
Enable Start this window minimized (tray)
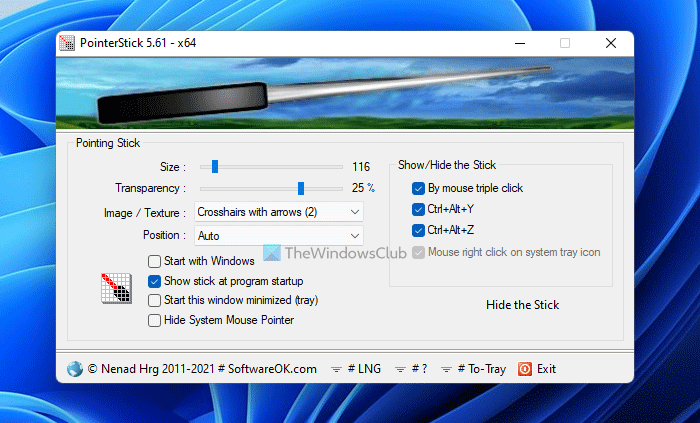coord(154,300)
